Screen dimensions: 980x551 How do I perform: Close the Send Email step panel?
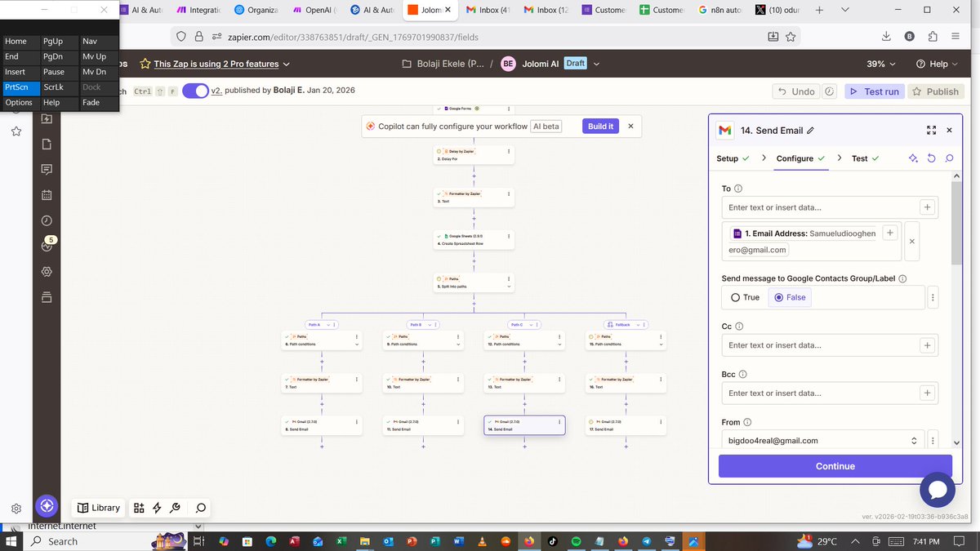coord(949,131)
